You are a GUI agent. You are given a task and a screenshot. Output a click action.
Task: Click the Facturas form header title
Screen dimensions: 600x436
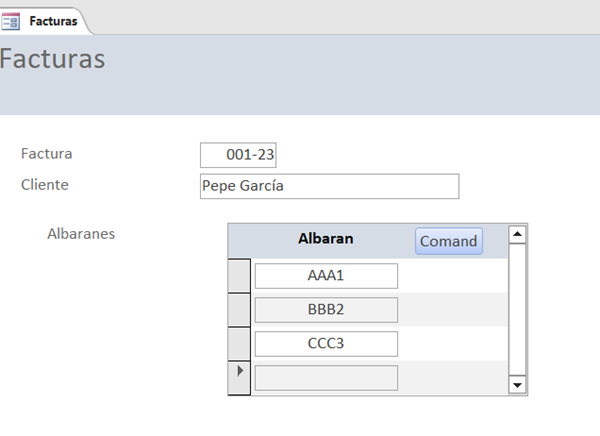pos(52,58)
